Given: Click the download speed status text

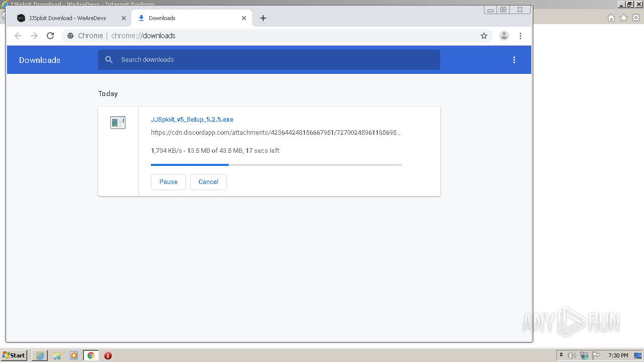Looking at the screenshot, I should click(x=215, y=151).
